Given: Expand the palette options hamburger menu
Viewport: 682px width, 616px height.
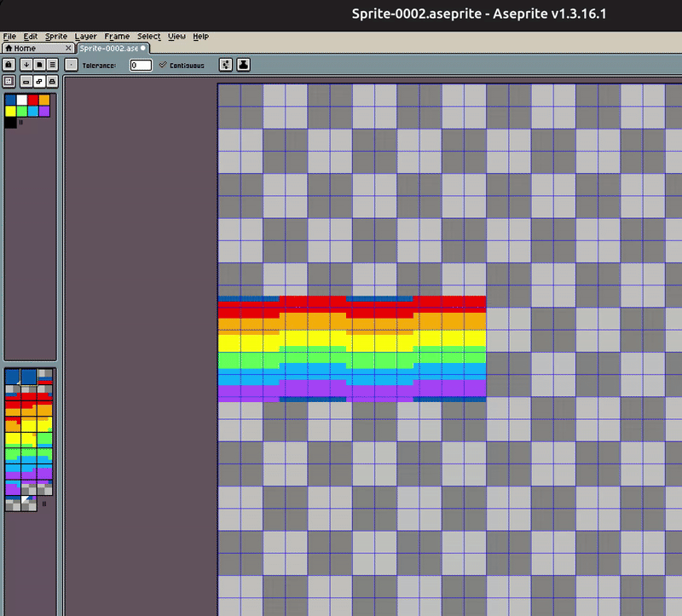Looking at the screenshot, I should pos(52,65).
